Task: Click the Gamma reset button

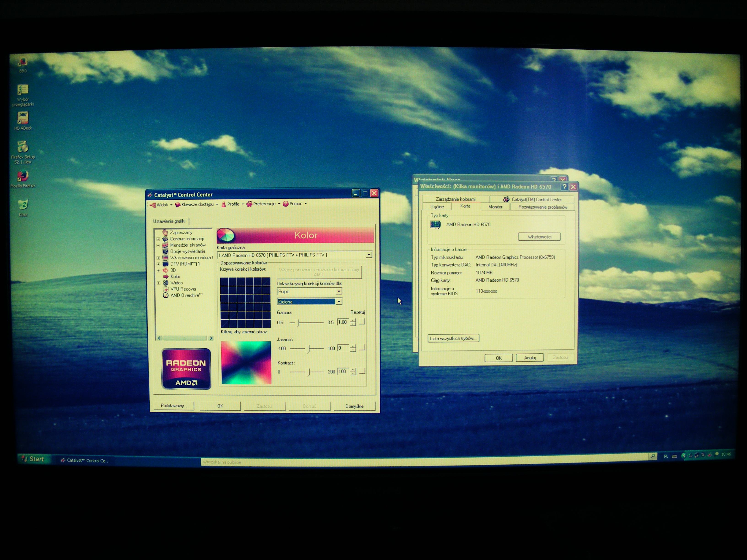Action: coord(362,322)
